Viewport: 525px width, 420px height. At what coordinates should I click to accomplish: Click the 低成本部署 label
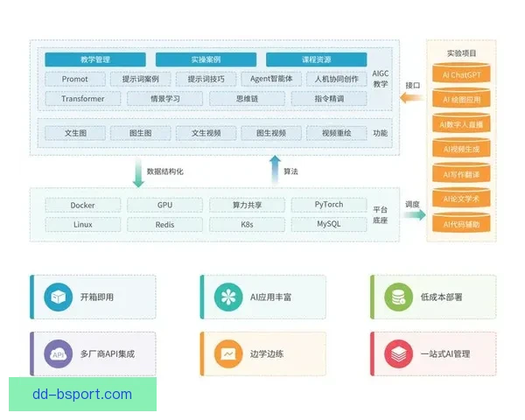[x=441, y=297]
